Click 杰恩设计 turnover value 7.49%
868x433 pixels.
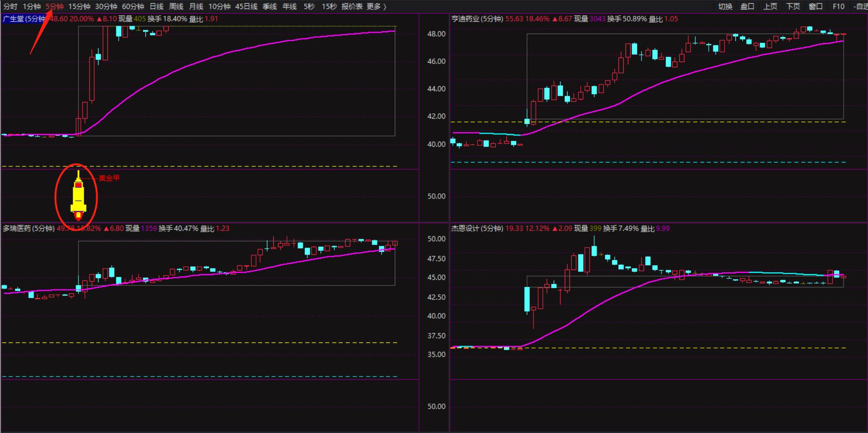pos(628,228)
